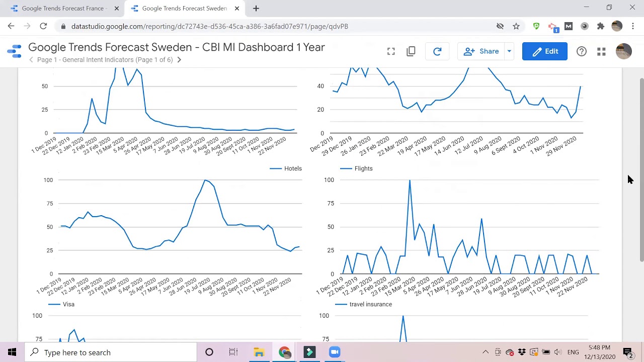This screenshot has height=362, width=644.
Task: Open File Explorer from the taskbar
Action: click(x=259, y=352)
